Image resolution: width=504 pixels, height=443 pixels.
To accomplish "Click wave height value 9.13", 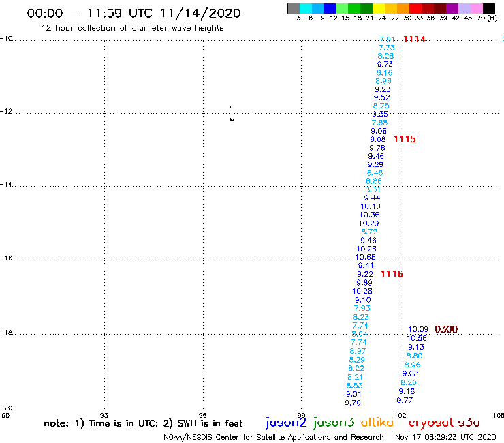I will (416, 347).
